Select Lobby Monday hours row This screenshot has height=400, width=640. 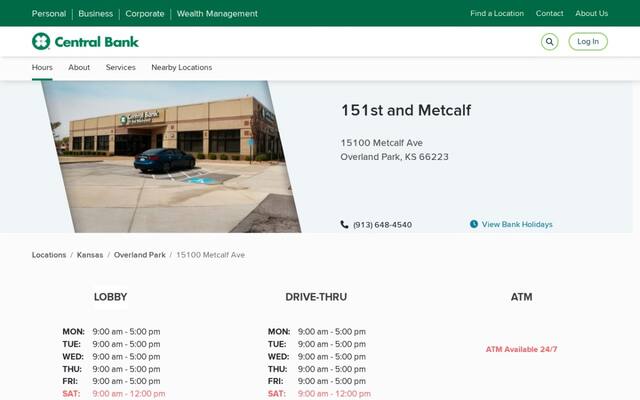coord(111,331)
